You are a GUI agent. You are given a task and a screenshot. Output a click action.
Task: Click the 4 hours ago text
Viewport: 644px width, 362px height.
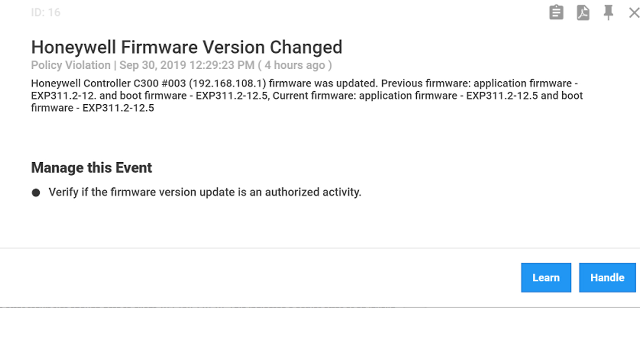[x=294, y=65]
